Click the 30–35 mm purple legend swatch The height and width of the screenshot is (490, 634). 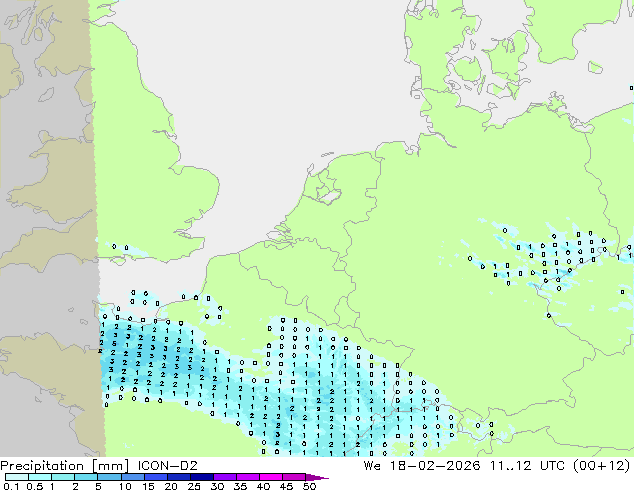[225, 477]
